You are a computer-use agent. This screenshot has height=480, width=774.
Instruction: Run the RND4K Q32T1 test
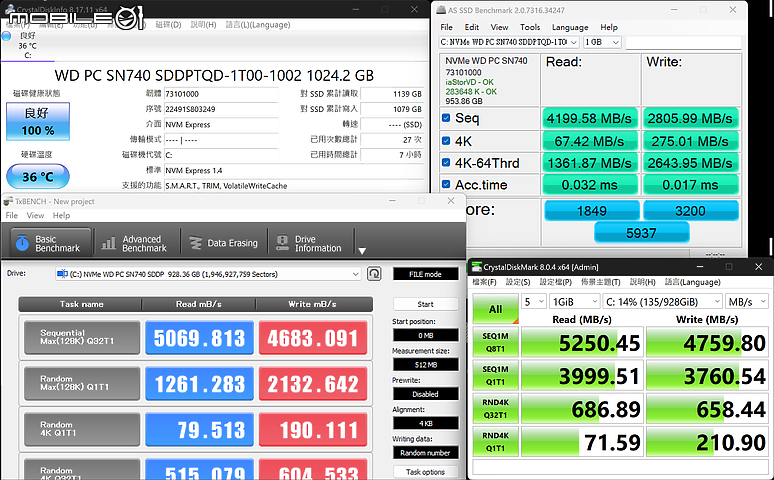click(x=495, y=408)
